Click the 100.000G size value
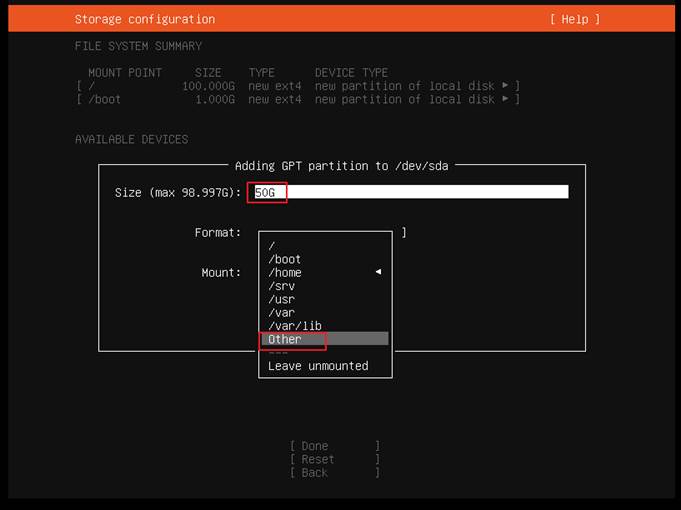Screen dimensions: 681x510 point(208,86)
